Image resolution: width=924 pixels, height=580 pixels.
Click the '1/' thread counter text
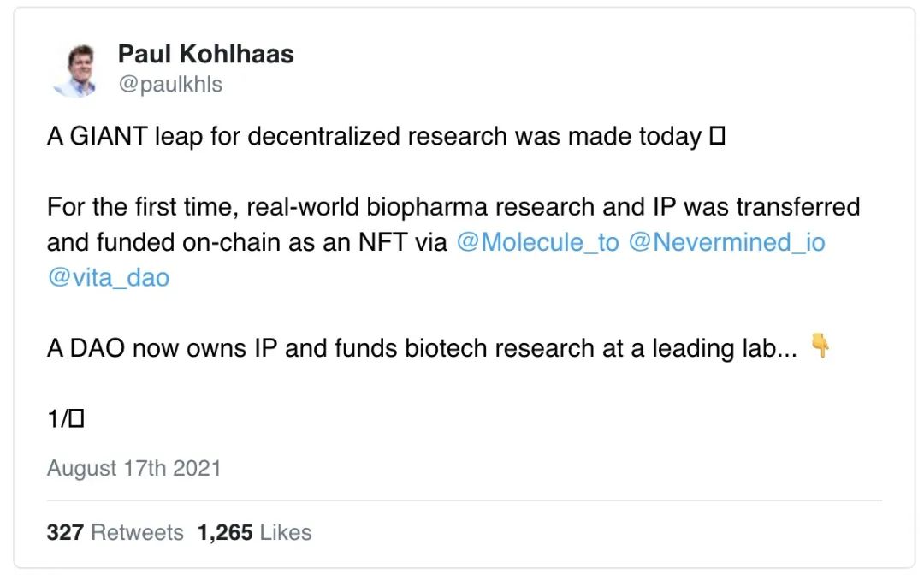(x=58, y=419)
